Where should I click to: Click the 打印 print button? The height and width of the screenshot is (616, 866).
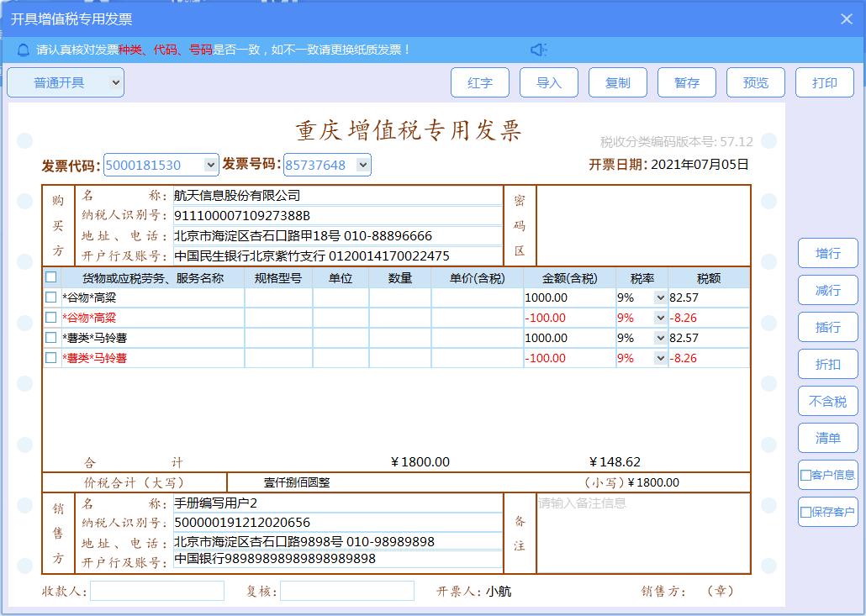click(x=824, y=82)
